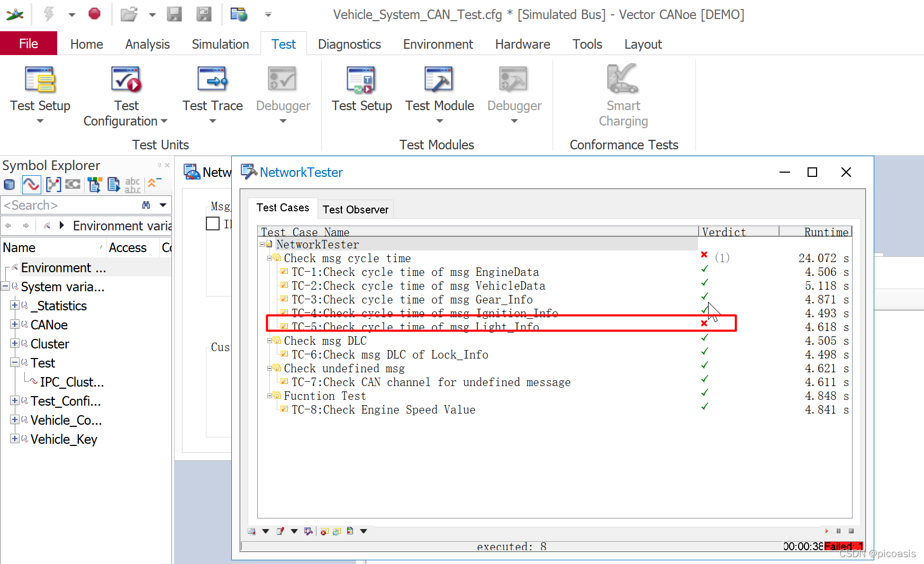Pause test execution in NetworkTester
This screenshot has height=564, width=924.
pos(838,531)
